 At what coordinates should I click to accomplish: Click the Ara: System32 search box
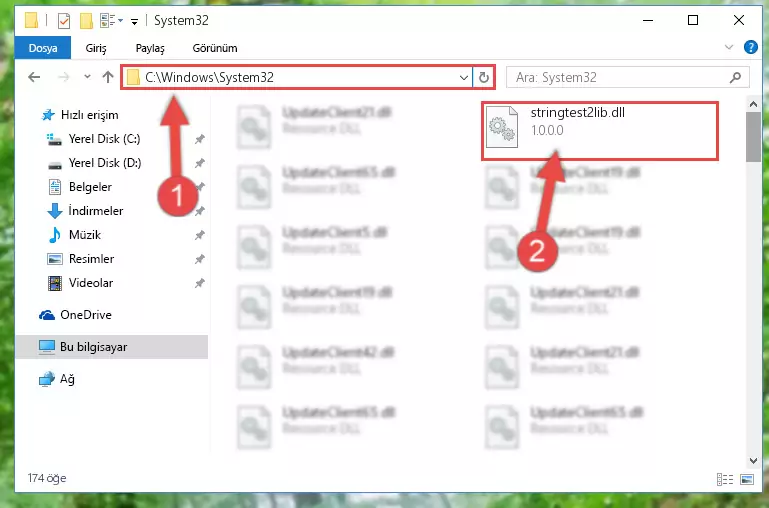click(x=627, y=77)
